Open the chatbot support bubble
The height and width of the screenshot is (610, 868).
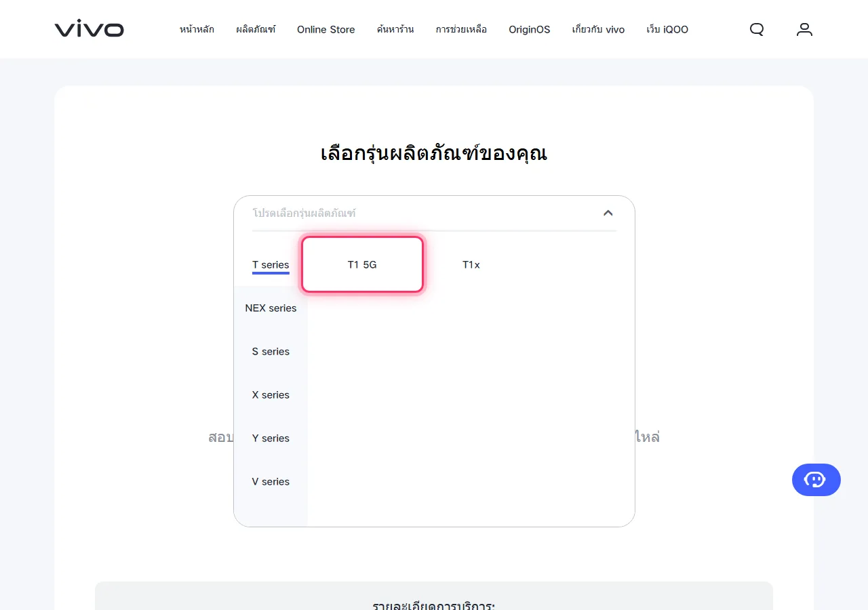pyautogui.click(x=816, y=480)
